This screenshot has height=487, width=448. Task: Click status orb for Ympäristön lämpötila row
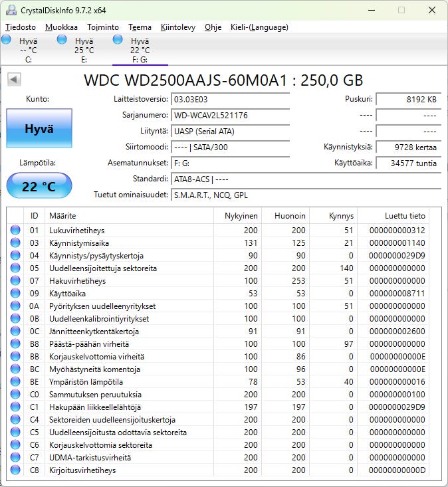(15, 381)
